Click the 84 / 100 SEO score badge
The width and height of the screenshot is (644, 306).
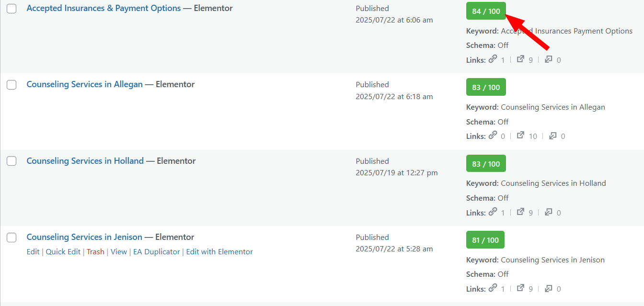(485, 11)
